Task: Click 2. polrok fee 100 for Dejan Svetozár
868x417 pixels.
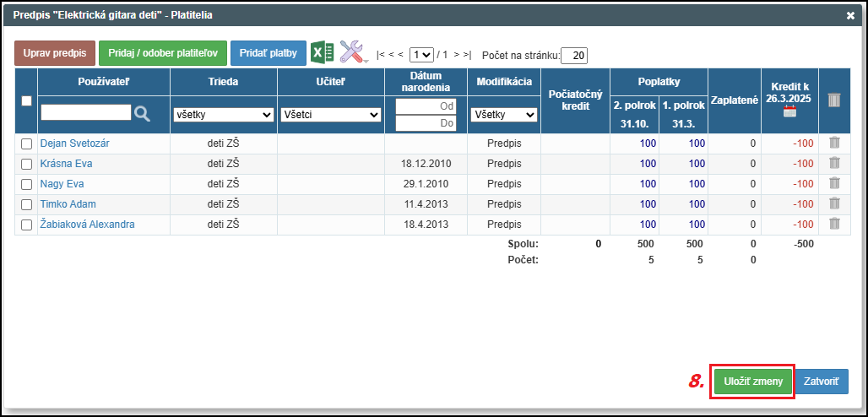Action: pyautogui.click(x=648, y=144)
